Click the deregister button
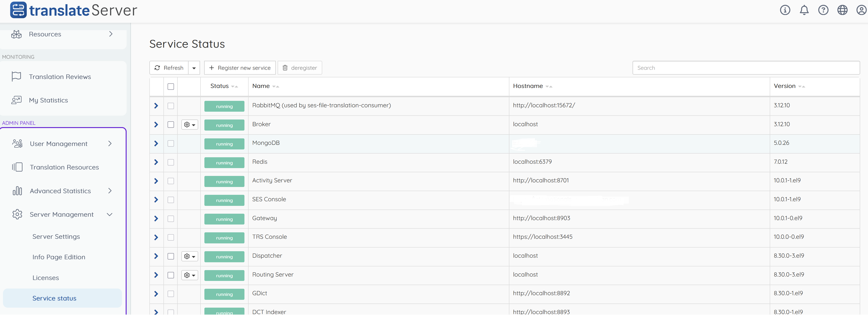 tap(300, 68)
